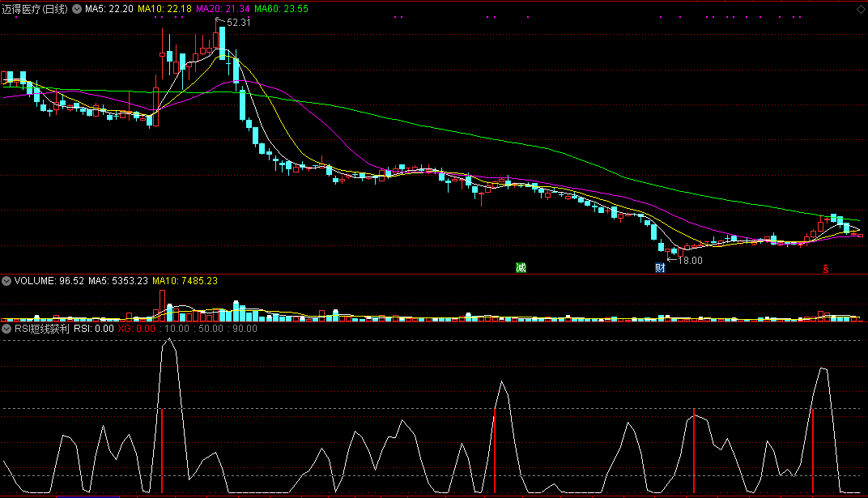Click the red XG: 0.00 value
Image resolution: width=868 pixels, height=498 pixels.
(x=137, y=329)
